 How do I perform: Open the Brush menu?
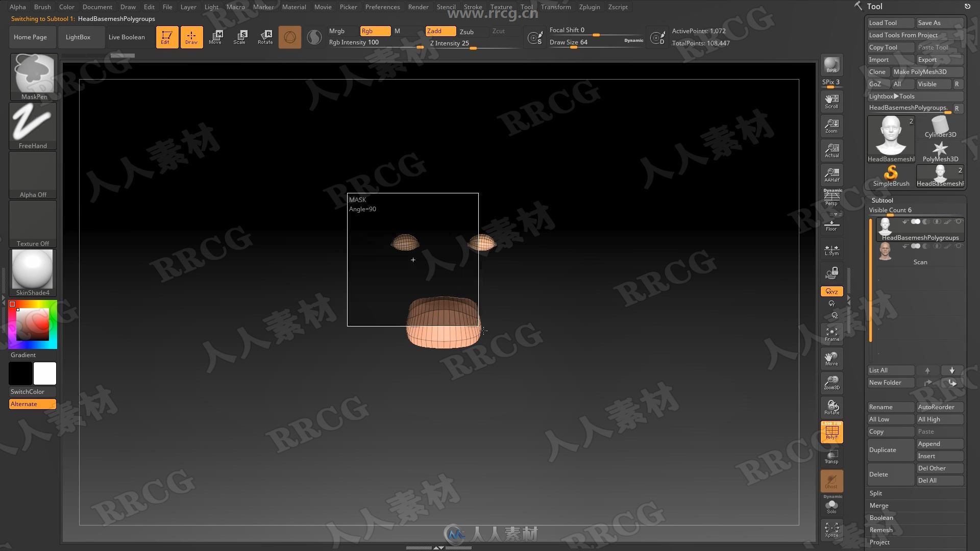42,7
